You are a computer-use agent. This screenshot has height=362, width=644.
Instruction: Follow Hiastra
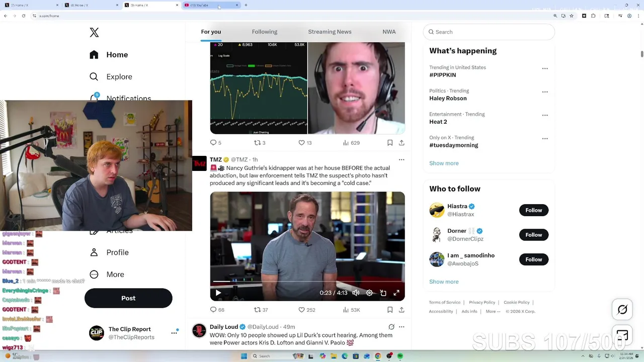coord(534,210)
